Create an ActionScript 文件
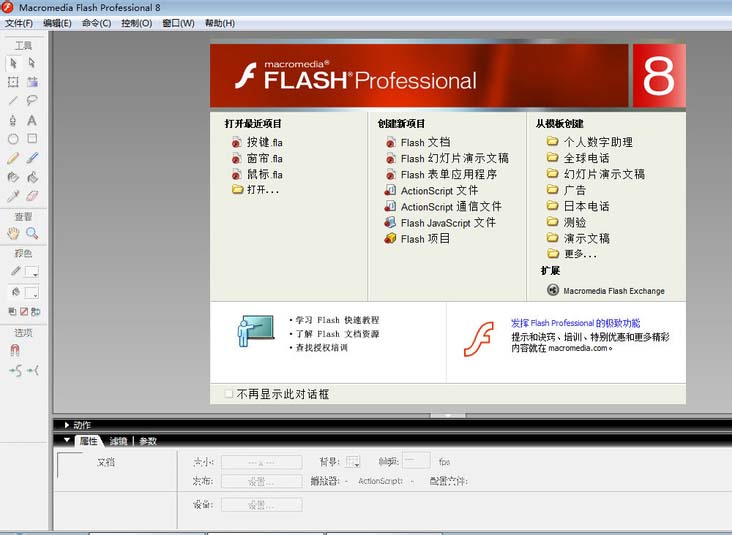The image size is (732, 535). click(x=431, y=190)
